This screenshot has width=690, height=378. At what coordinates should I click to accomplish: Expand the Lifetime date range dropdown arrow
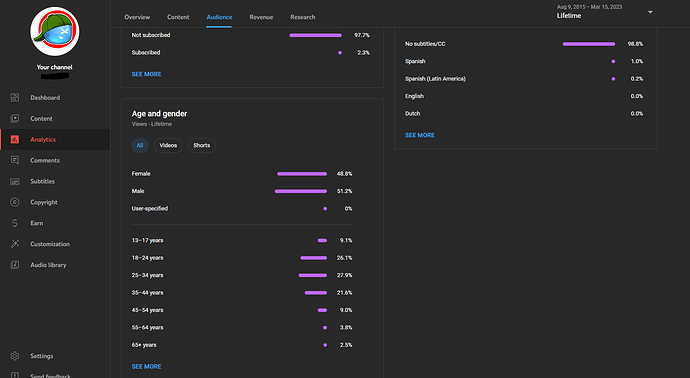650,12
